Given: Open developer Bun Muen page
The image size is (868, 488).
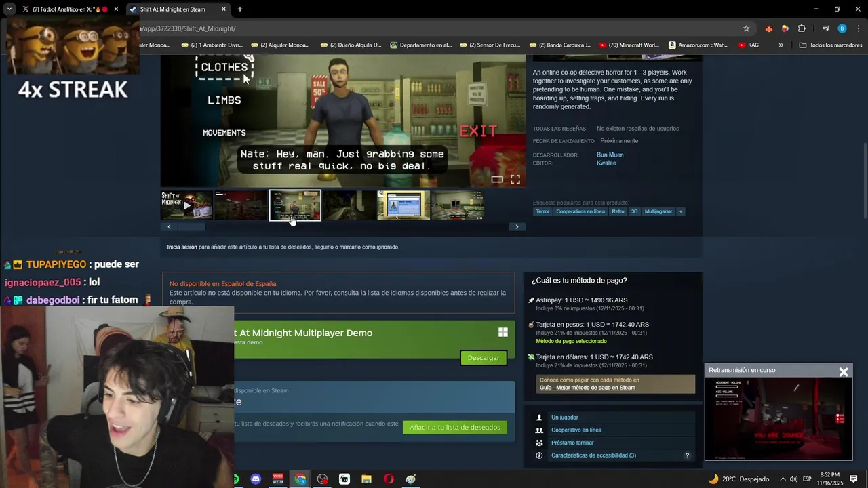Looking at the screenshot, I should [x=610, y=155].
